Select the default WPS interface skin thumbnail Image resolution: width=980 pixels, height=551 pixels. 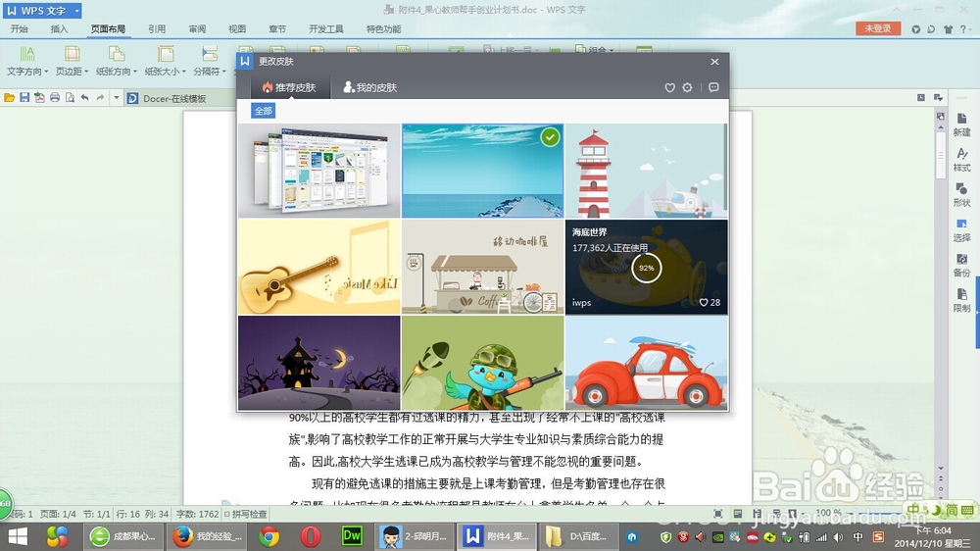tap(319, 171)
